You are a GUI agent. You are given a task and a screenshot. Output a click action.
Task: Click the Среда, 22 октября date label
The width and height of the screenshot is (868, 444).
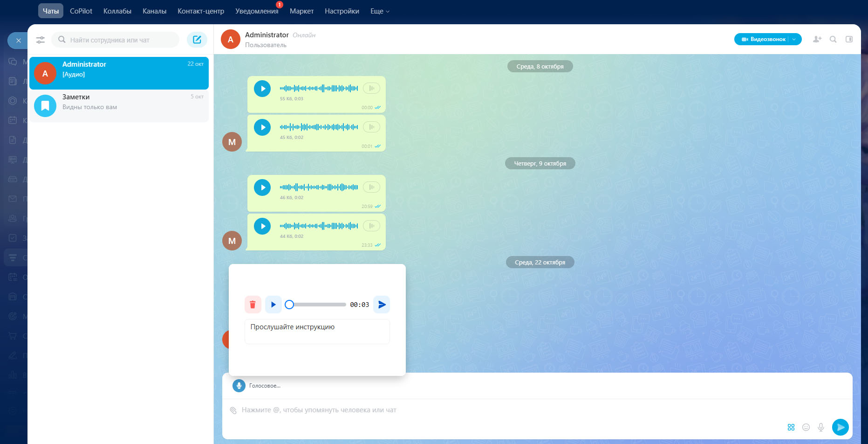coord(540,263)
